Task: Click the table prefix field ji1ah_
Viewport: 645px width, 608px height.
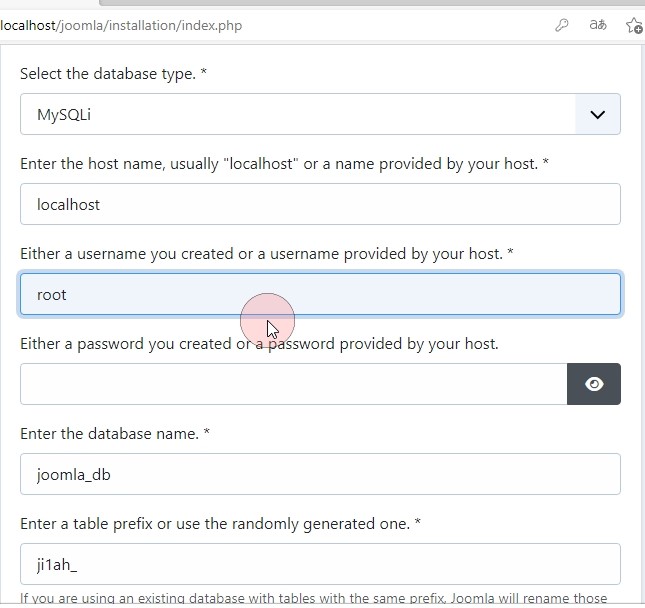Action: pyautogui.click(x=320, y=564)
